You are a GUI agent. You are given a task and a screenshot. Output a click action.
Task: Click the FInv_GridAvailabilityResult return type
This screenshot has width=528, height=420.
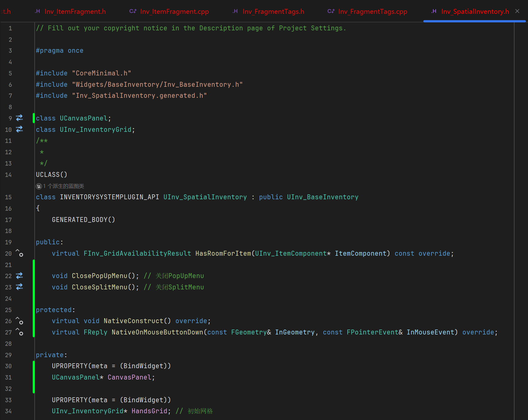[x=137, y=254]
